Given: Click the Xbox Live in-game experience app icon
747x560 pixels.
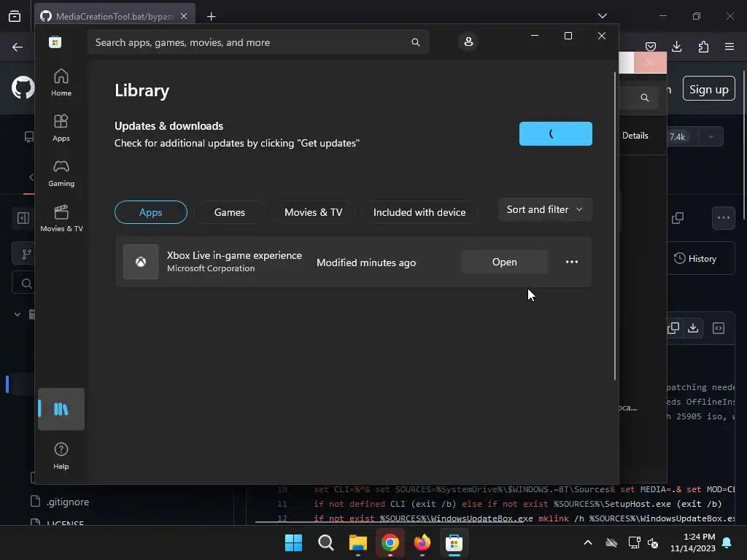Looking at the screenshot, I should coord(141,262).
